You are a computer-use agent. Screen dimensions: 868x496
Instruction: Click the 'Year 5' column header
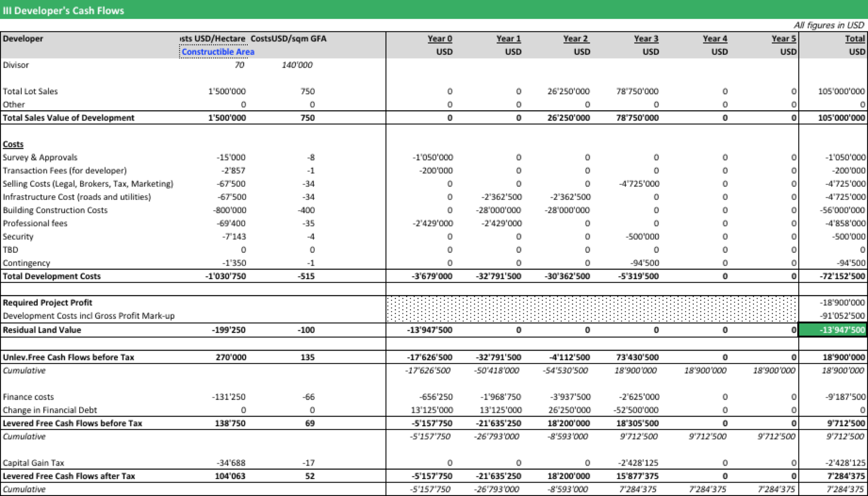click(x=784, y=39)
